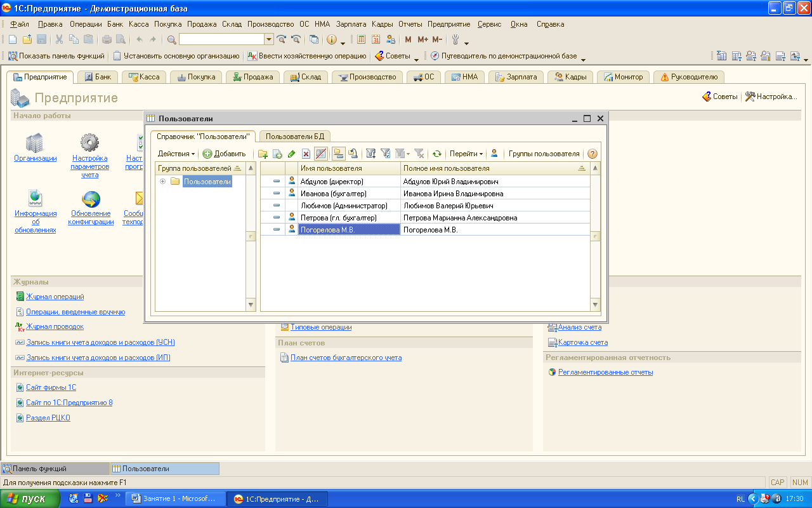
Task: Open the Действия dropdown menu
Action: coord(176,154)
